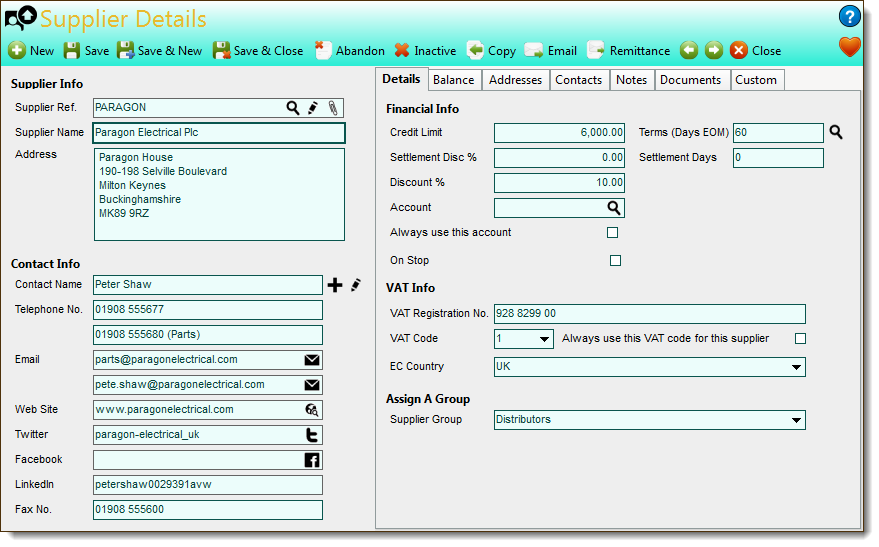Viewport: 879px width, 547px height.
Task: Check 'Always use this VAT code' box
Action: click(800, 339)
